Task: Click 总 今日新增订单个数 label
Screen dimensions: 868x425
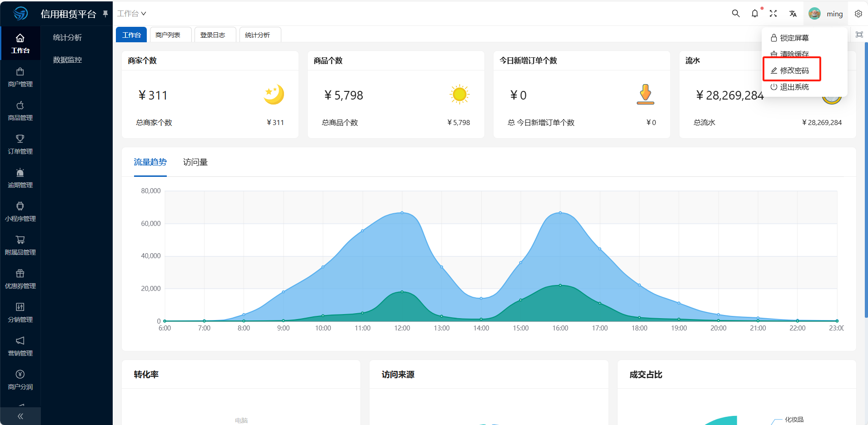Action: tap(541, 123)
